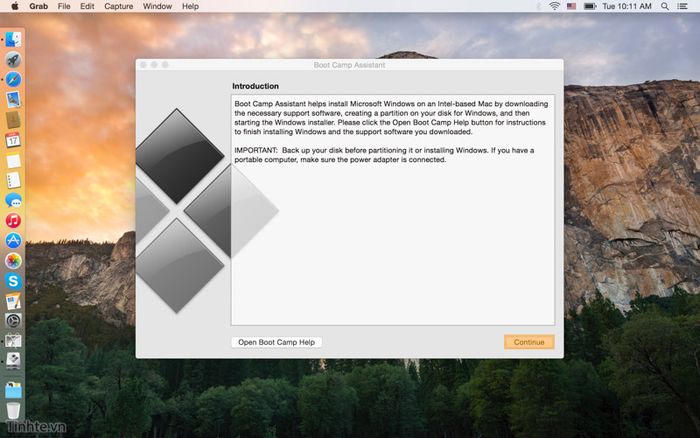Open Messages speech bubble dock icon
The width and height of the screenshot is (700, 438).
point(13,200)
